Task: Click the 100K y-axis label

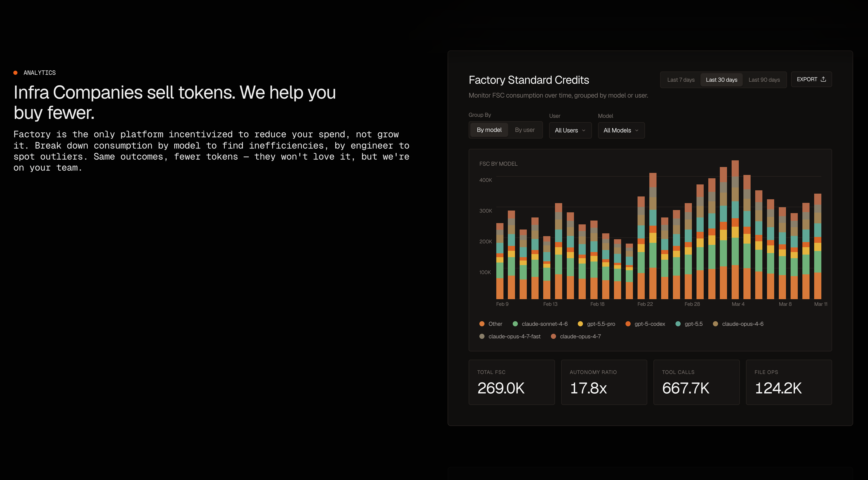Action: tap(485, 272)
